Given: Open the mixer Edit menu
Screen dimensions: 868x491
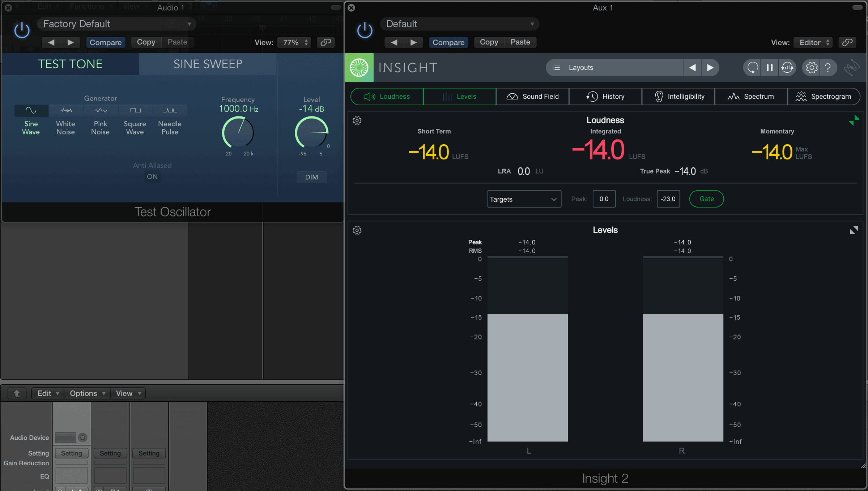Looking at the screenshot, I should pyautogui.click(x=48, y=393).
